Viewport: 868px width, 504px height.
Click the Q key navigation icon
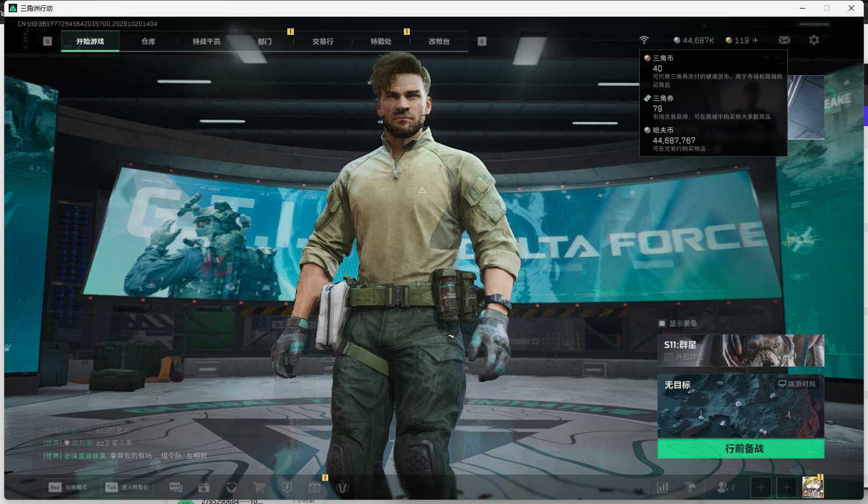(x=47, y=41)
